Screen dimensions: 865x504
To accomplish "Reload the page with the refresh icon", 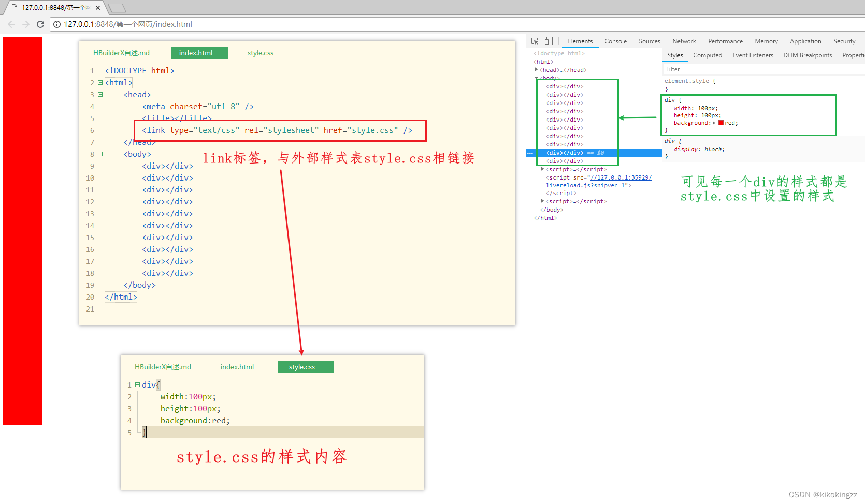I will (x=40, y=24).
